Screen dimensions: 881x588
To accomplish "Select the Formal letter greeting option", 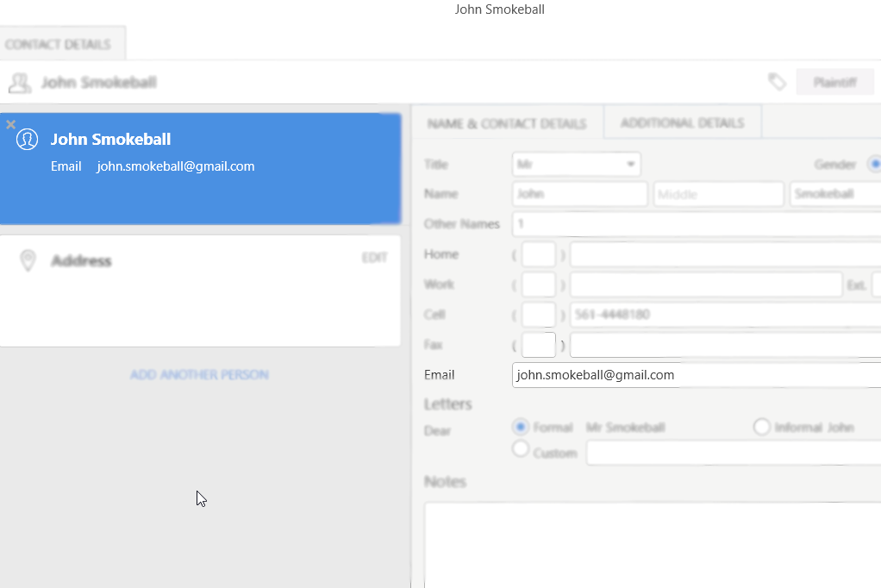I will click(519, 427).
